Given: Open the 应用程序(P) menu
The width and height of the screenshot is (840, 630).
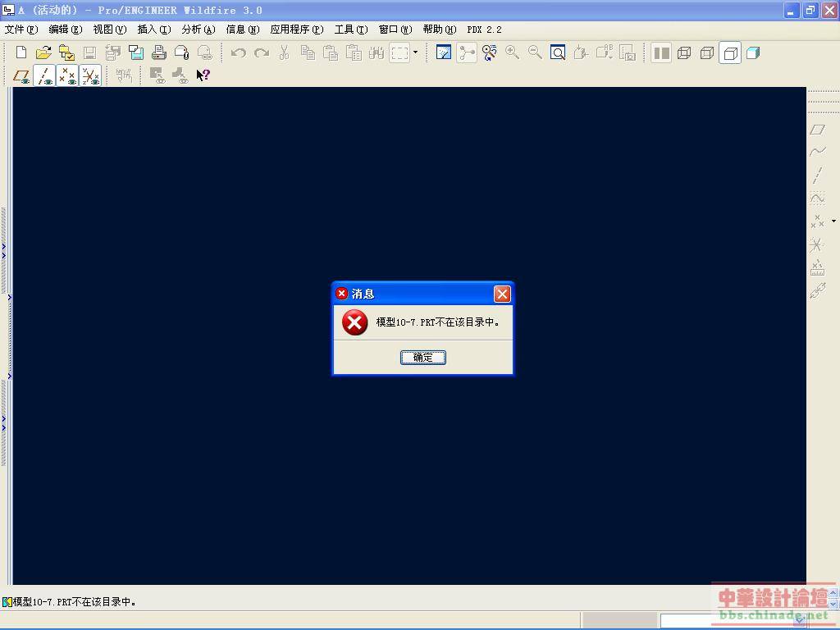Looking at the screenshot, I should pos(297,30).
